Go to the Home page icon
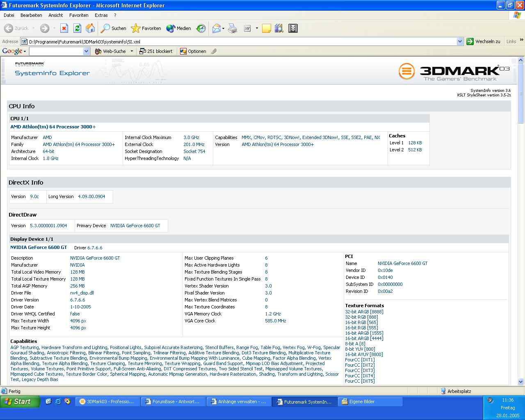The height and width of the screenshot is (420, 525). (90, 28)
